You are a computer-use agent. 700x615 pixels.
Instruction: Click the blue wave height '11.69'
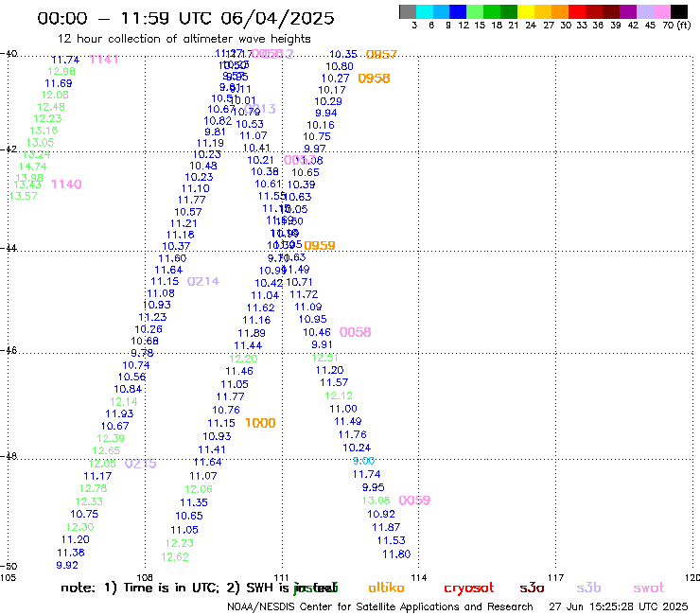(x=59, y=83)
